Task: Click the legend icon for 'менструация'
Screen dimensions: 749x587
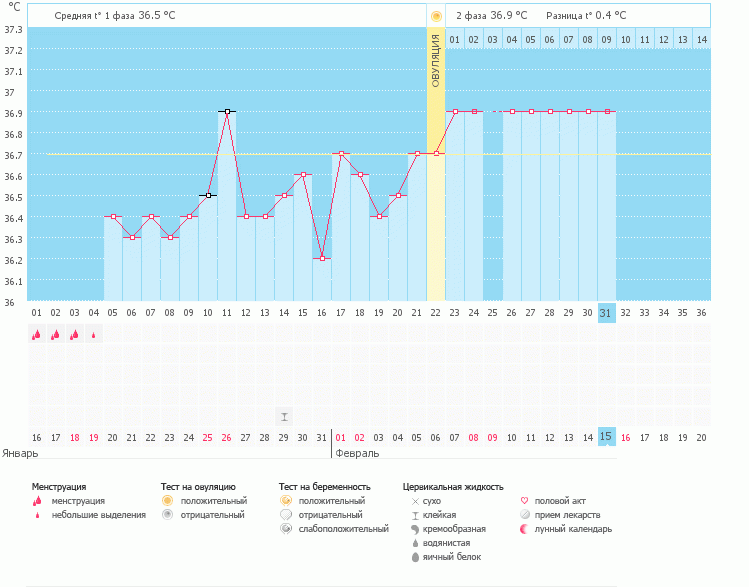Action: 37,501
